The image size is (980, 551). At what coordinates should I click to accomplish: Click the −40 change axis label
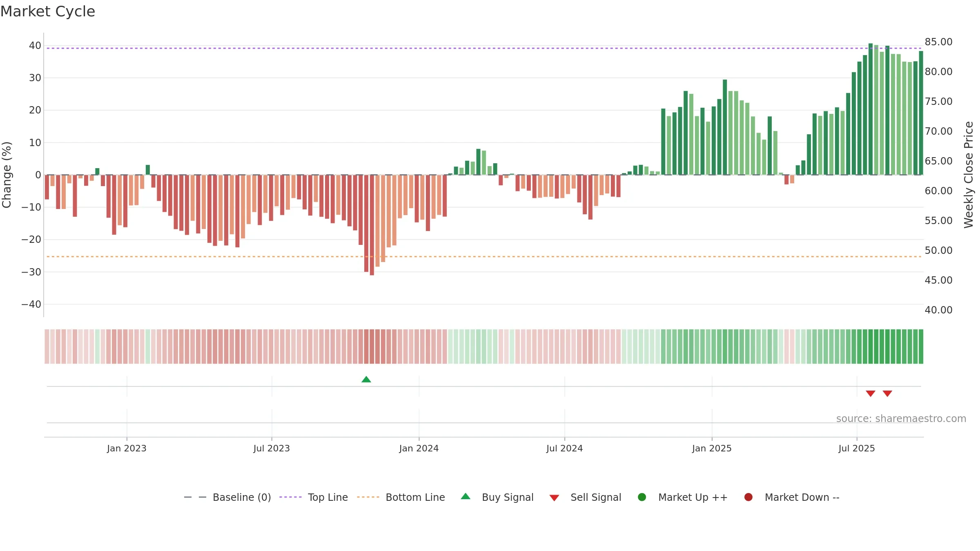(x=31, y=304)
